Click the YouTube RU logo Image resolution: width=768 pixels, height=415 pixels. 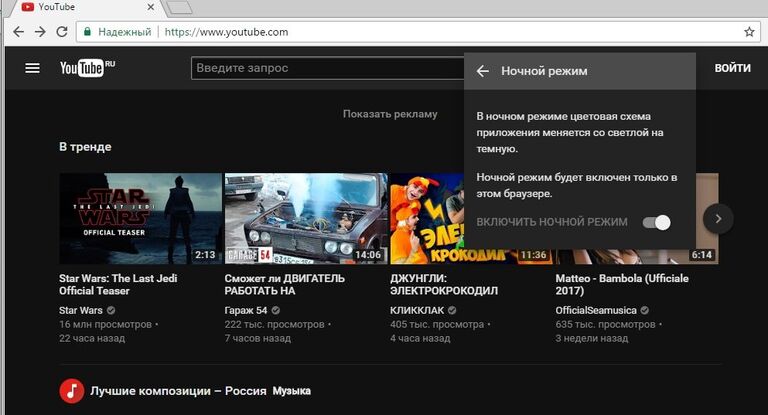tap(87, 68)
